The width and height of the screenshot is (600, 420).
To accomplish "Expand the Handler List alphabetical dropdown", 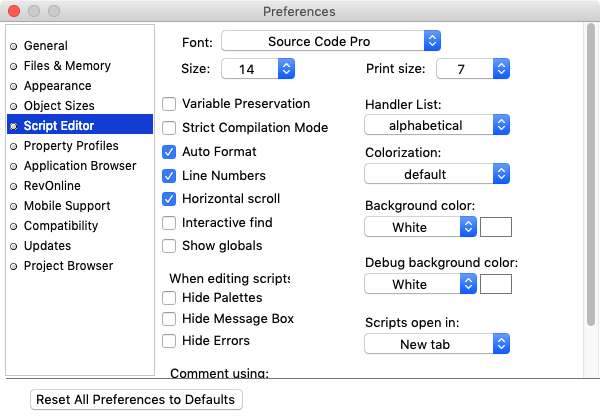I will coord(438,126).
